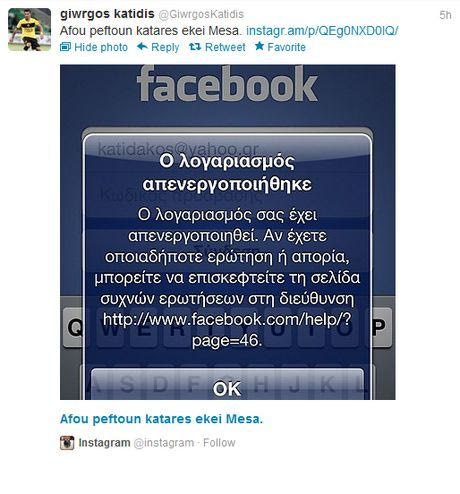Open the instagr.am photo link

322,31
